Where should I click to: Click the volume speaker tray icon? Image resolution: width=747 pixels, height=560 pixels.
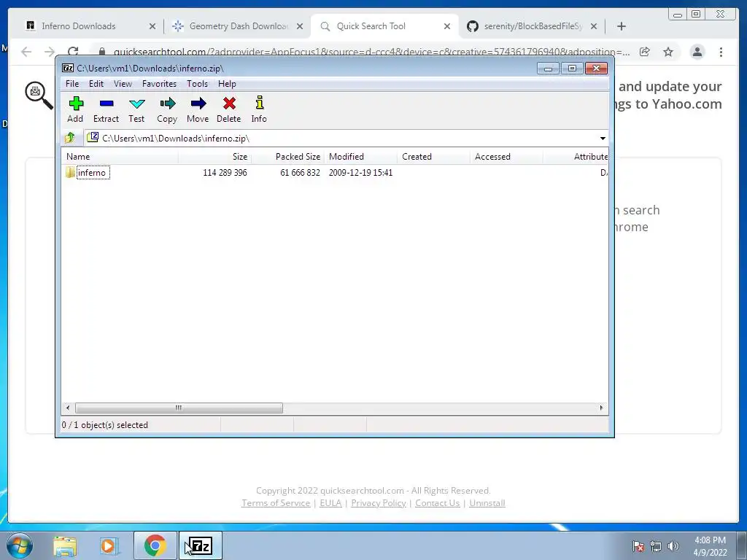673,546
